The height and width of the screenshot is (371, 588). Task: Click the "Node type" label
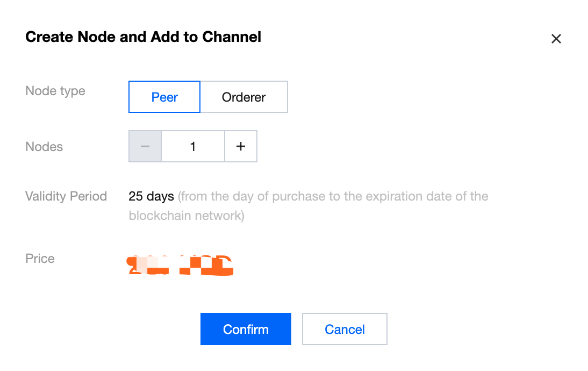(55, 91)
